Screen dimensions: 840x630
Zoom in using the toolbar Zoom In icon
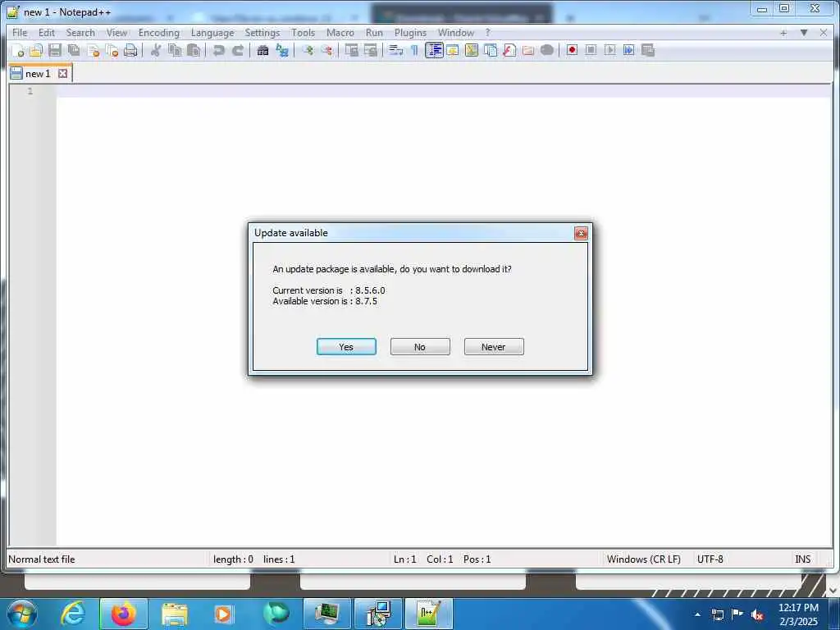308,50
